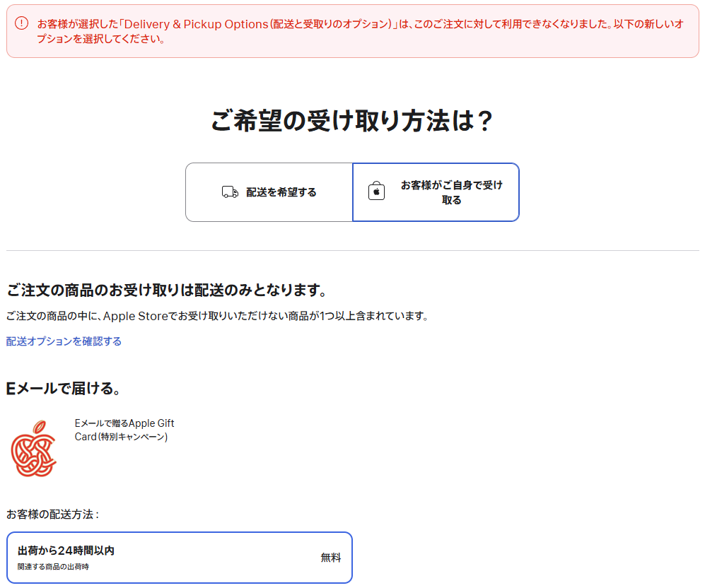The height and width of the screenshot is (588, 705).
Task: Select the 配送を希望する delivery option
Action: [269, 192]
